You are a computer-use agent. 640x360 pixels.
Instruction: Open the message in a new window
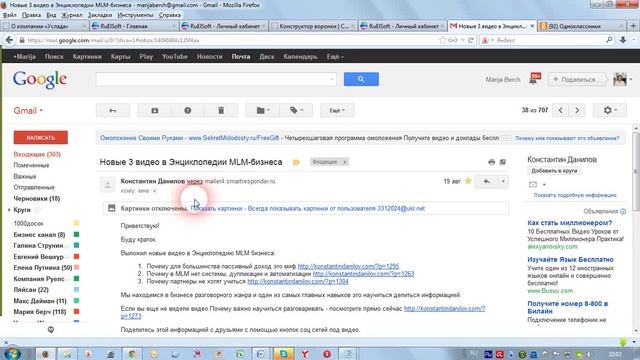point(503,162)
